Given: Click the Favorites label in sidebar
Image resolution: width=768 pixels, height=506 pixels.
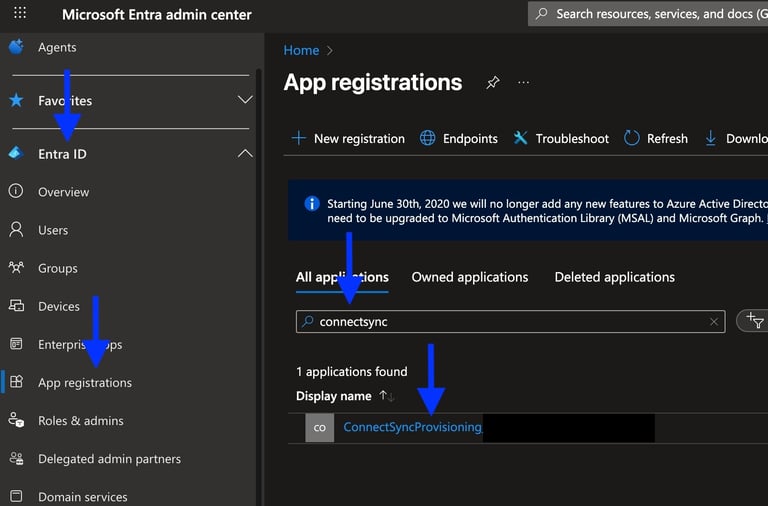Looking at the screenshot, I should tap(65, 101).
